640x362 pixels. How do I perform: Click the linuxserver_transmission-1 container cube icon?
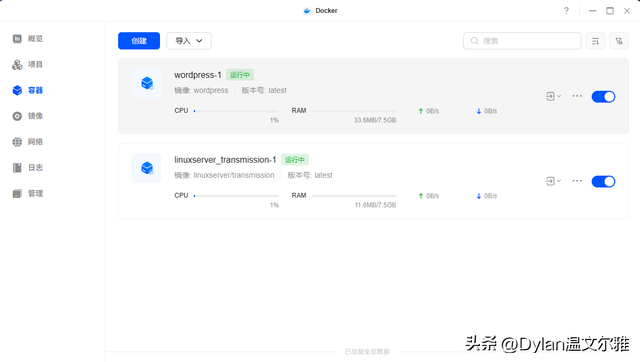pyautogui.click(x=147, y=168)
